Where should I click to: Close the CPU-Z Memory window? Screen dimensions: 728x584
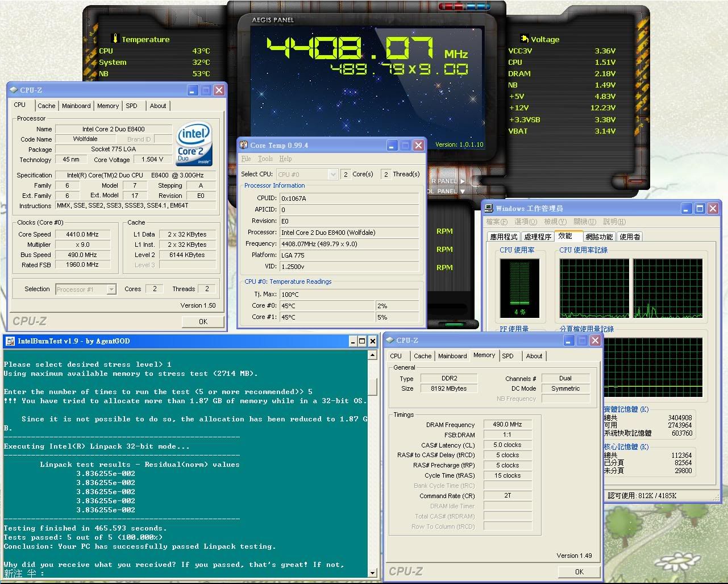pyautogui.click(x=595, y=340)
